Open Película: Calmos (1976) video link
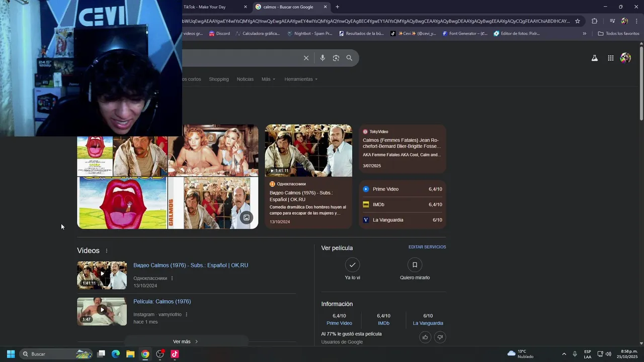 pos(162,302)
